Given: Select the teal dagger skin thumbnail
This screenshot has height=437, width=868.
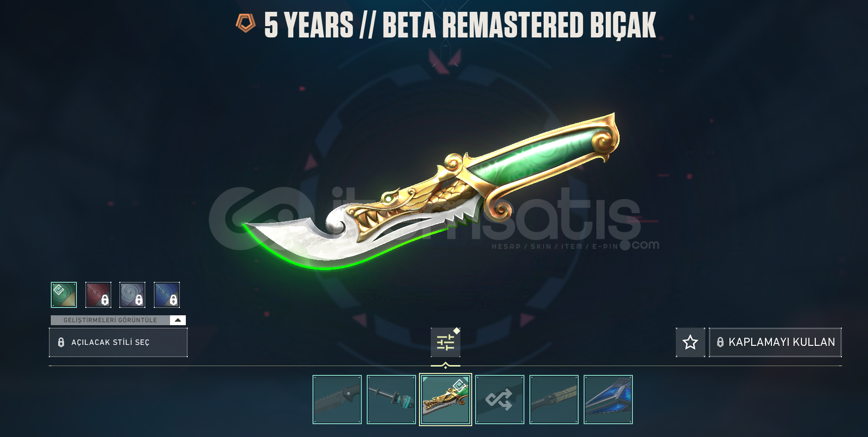Looking at the screenshot, I should click(x=391, y=400).
